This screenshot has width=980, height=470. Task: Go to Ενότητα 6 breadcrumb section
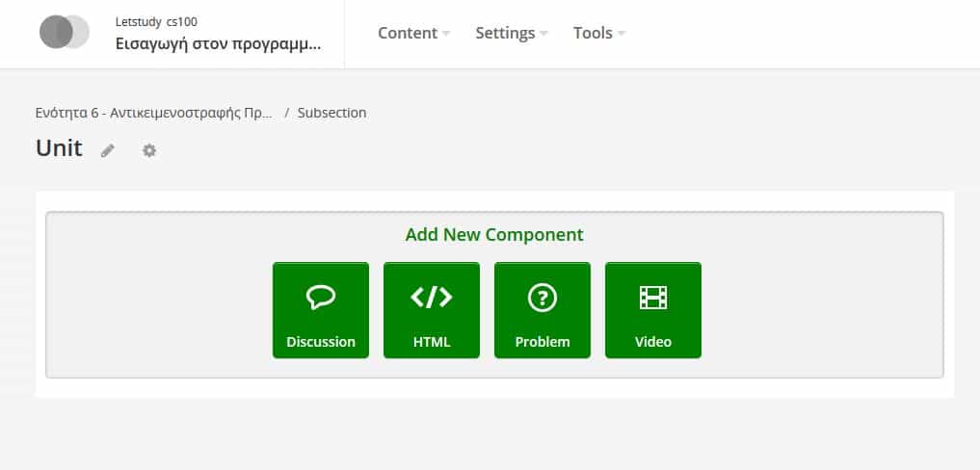154,113
